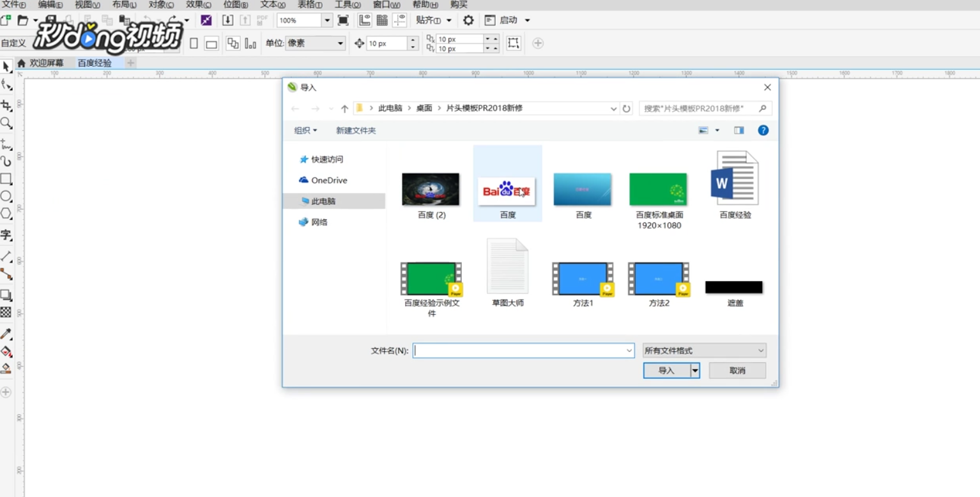
Task: Select the Pick tool
Action: click(x=7, y=66)
